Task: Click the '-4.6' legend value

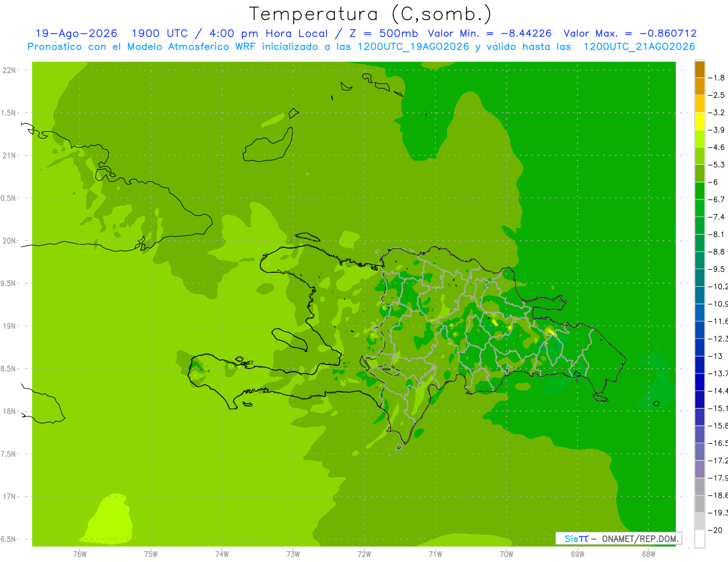Action: click(717, 147)
